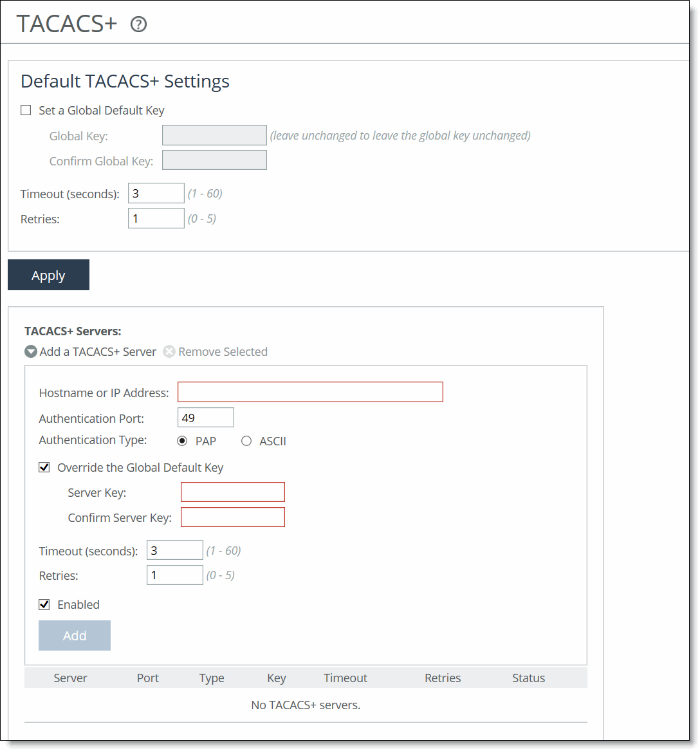
Task: Disable the Enabled checkbox for the server
Action: [44, 604]
